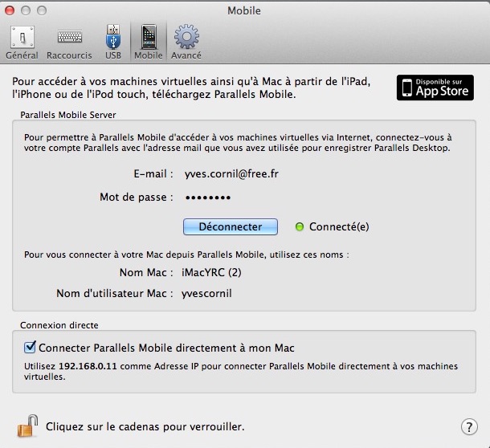Switch to the USB preferences pane
Viewport: 490px width, 448px height.
pyautogui.click(x=113, y=43)
